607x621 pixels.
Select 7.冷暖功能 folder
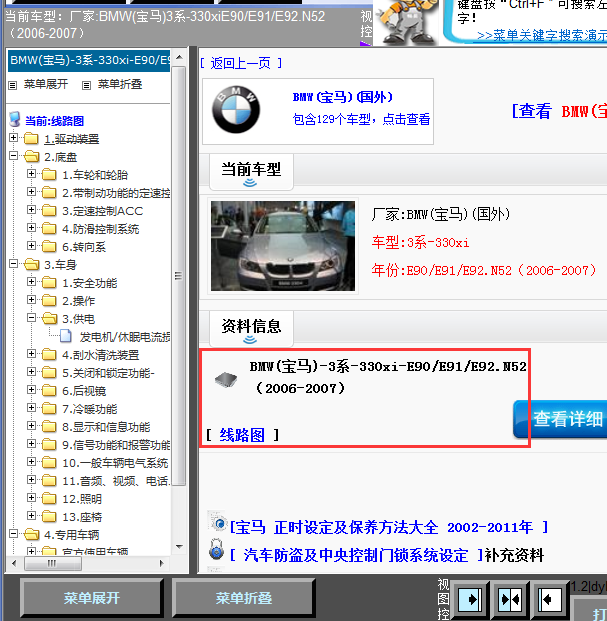[x=89, y=409]
